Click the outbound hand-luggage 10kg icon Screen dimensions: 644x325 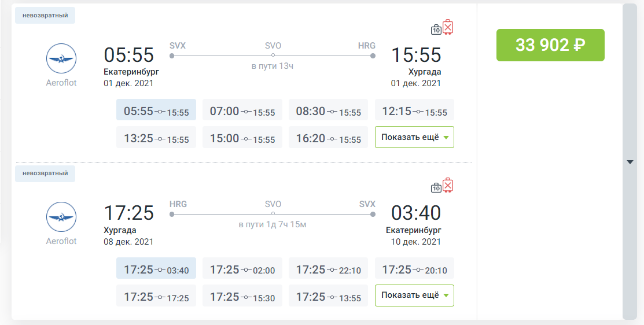(x=436, y=29)
